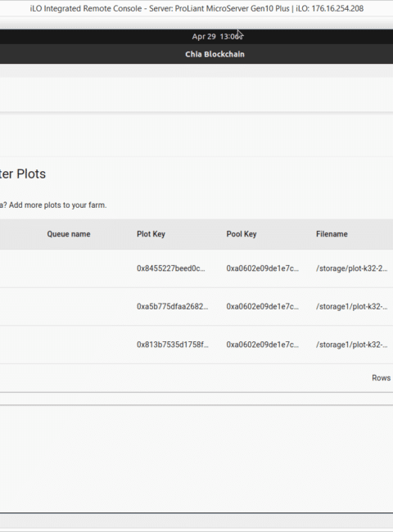
Task: Sort by Queue name column header
Action: [x=69, y=234]
